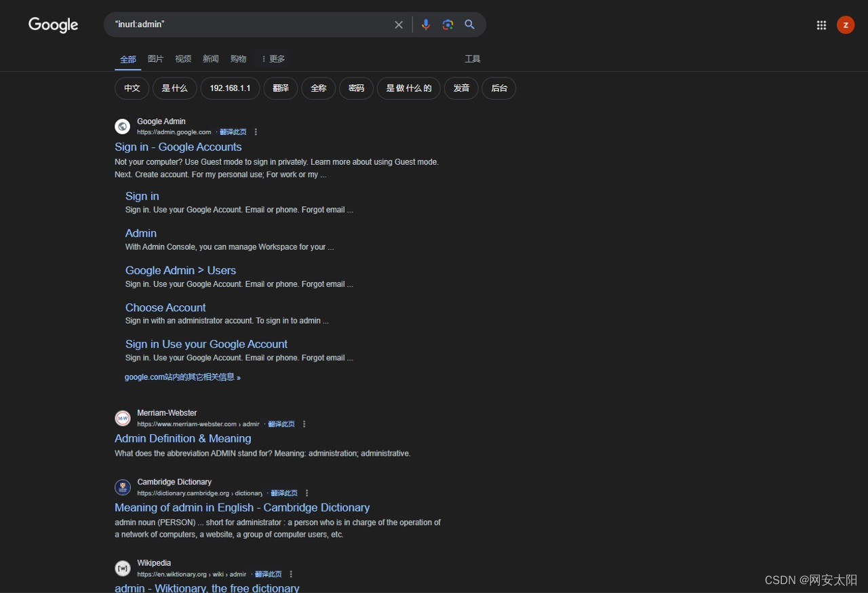Screen dimensions: 868x593
Task: Open the three-dot menu for Google Admin result
Action: tap(256, 132)
